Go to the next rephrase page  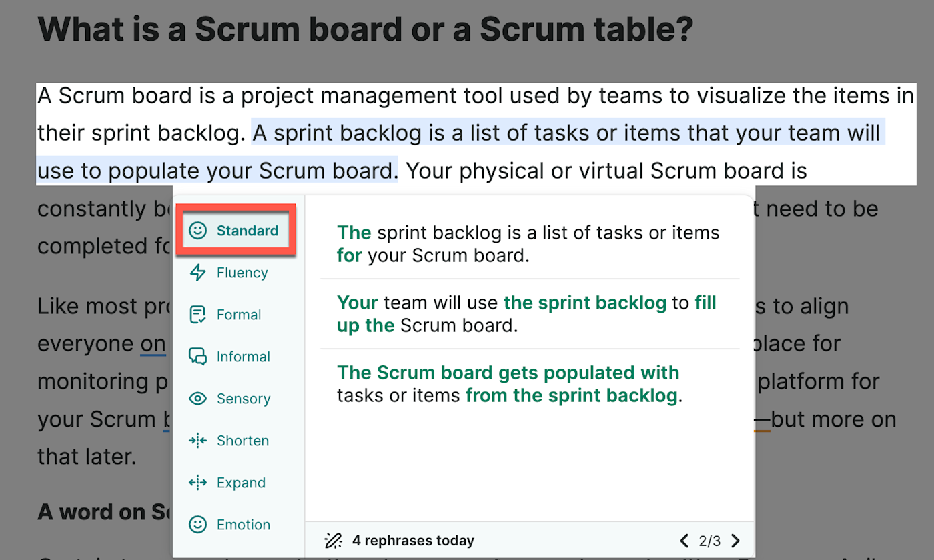(735, 541)
